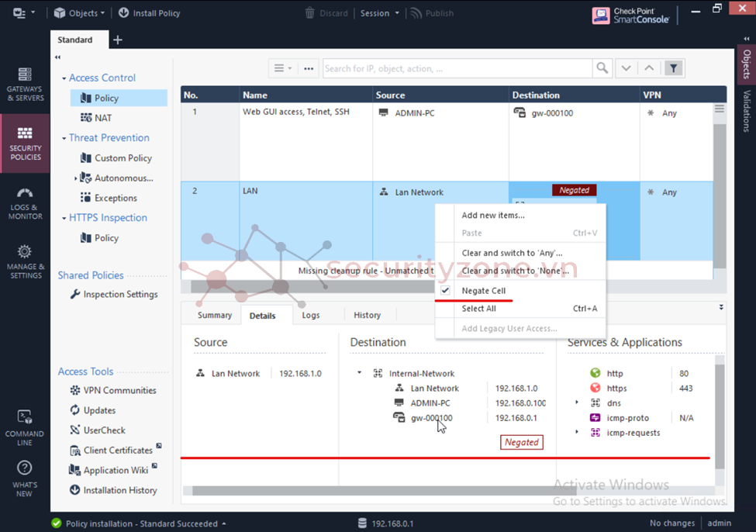The image size is (756, 532).
Task: Select the Standard policy tab
Action: (74, 40)
